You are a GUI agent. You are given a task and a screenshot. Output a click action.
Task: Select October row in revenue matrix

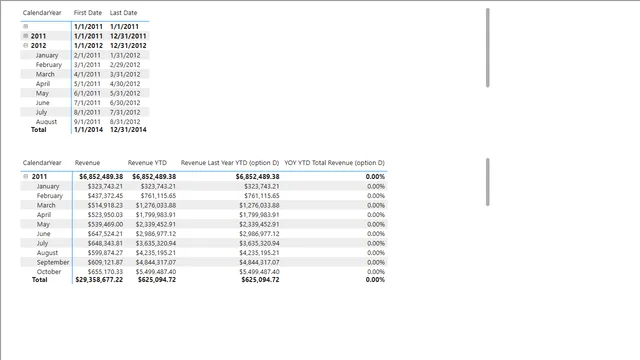point(204,271)
